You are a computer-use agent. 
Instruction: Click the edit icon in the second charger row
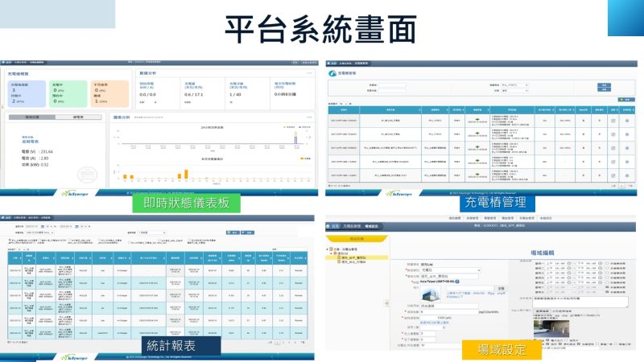click(x=613, y=135)
